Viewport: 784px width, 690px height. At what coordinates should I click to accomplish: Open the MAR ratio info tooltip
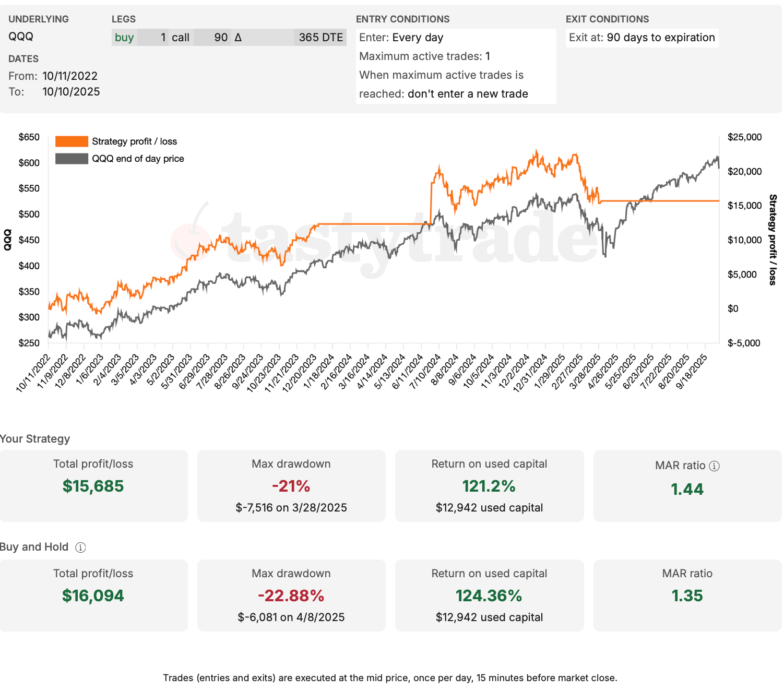pos(715,466)
